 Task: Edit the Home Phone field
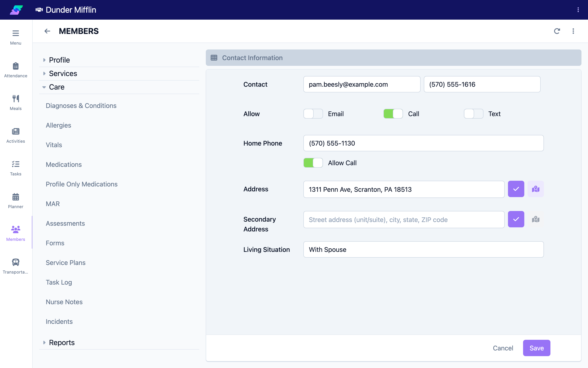(423, 143)
